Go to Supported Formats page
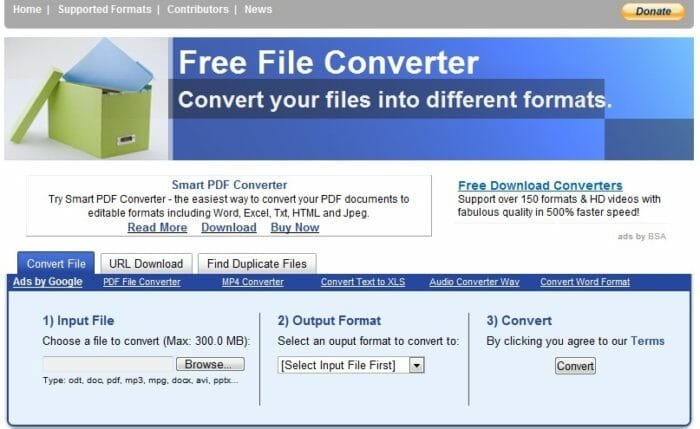The width and height of the screenshot is (700, 429). pyautogui.click(x=104, y=10)
